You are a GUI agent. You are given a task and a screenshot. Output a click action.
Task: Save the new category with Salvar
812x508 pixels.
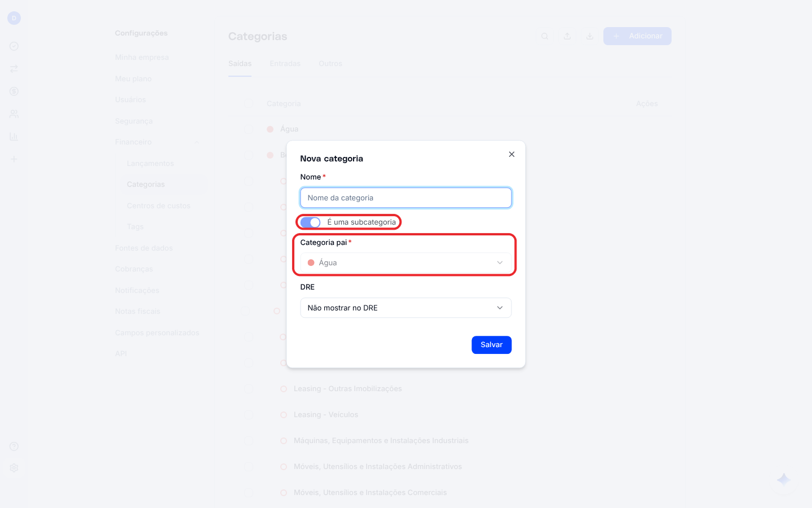tap(492, 345)
